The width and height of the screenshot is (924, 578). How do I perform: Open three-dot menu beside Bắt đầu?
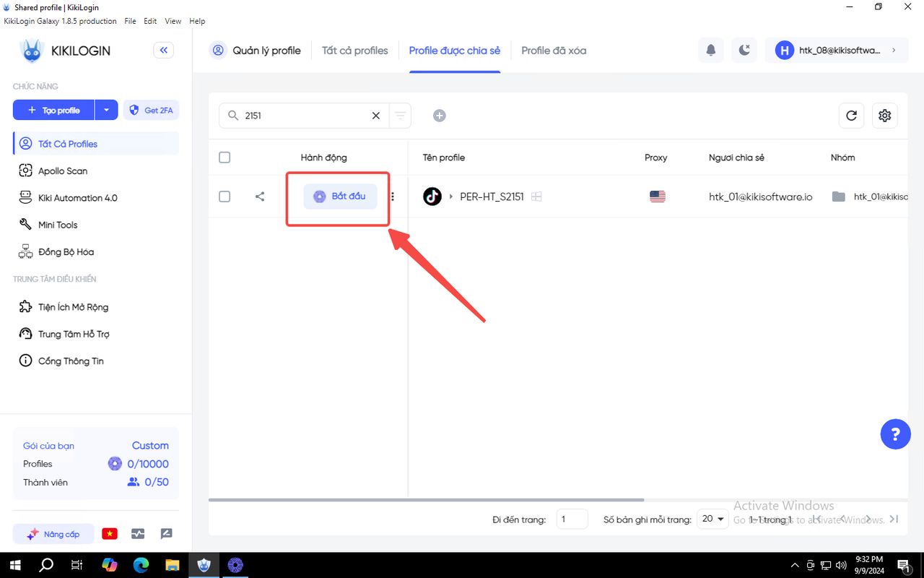point(393,197)
